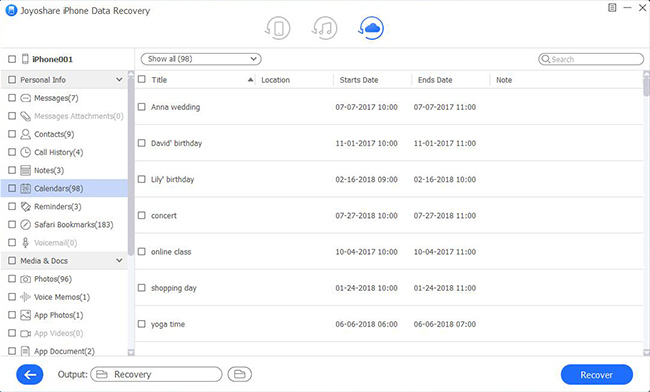The image size is (650, 392).
Task: Click start date 07-27-2018 10:00
Action: click(x=366, y=215)
